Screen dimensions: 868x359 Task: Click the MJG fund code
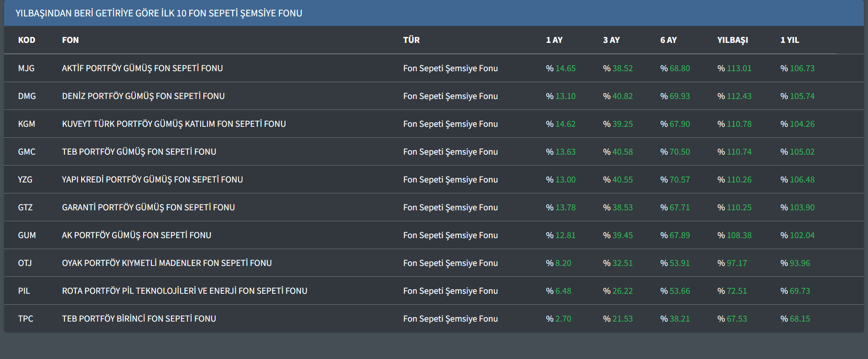(26, 68)
